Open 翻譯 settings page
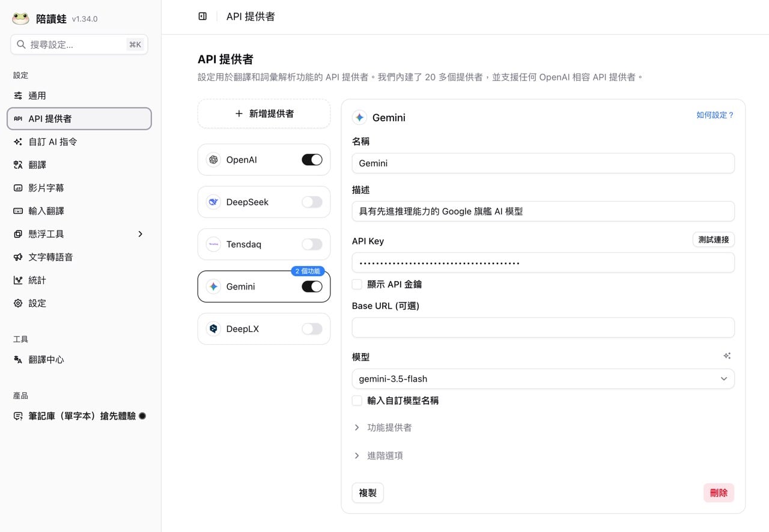769x532 pixels. point(79,165)
